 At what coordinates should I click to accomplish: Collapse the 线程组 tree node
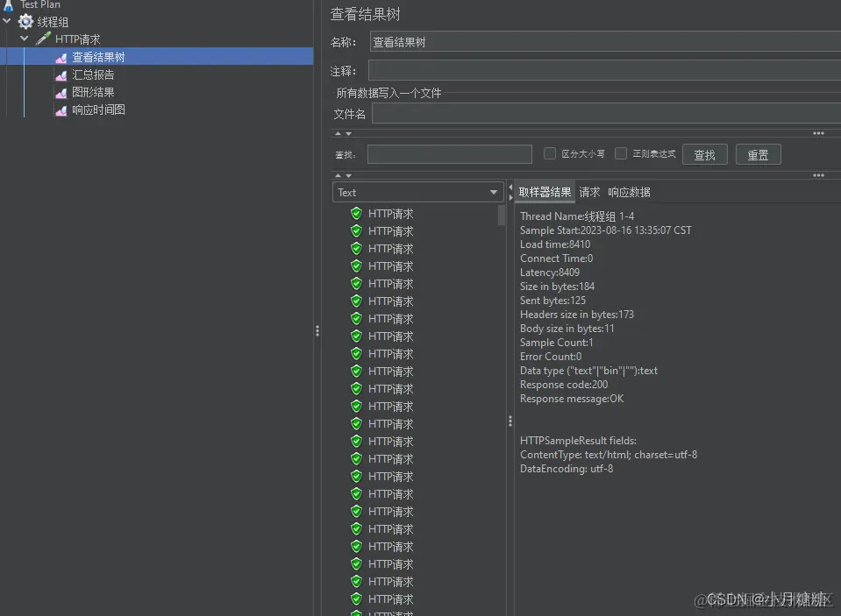(x=7, y=21)
